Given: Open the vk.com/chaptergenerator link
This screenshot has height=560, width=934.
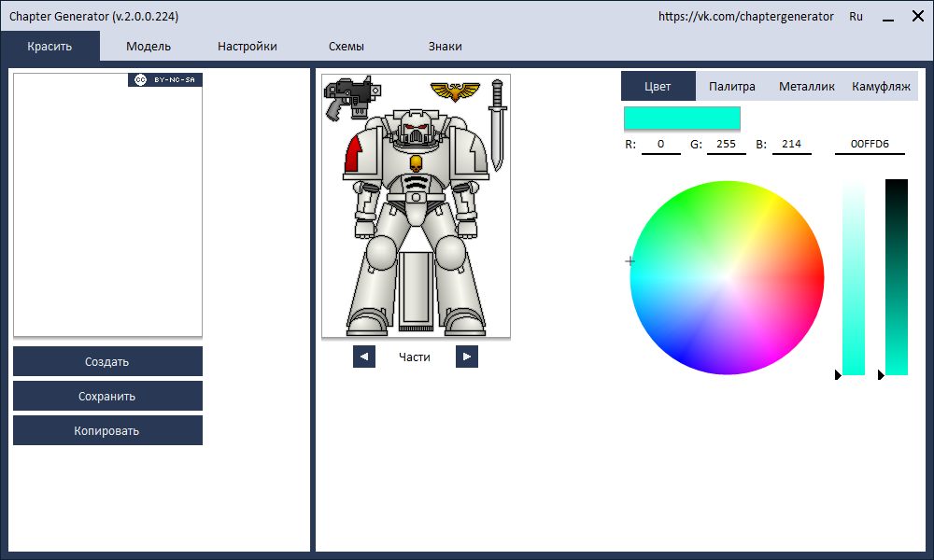Looking at the screenshot, I should [x=745, y=17].
